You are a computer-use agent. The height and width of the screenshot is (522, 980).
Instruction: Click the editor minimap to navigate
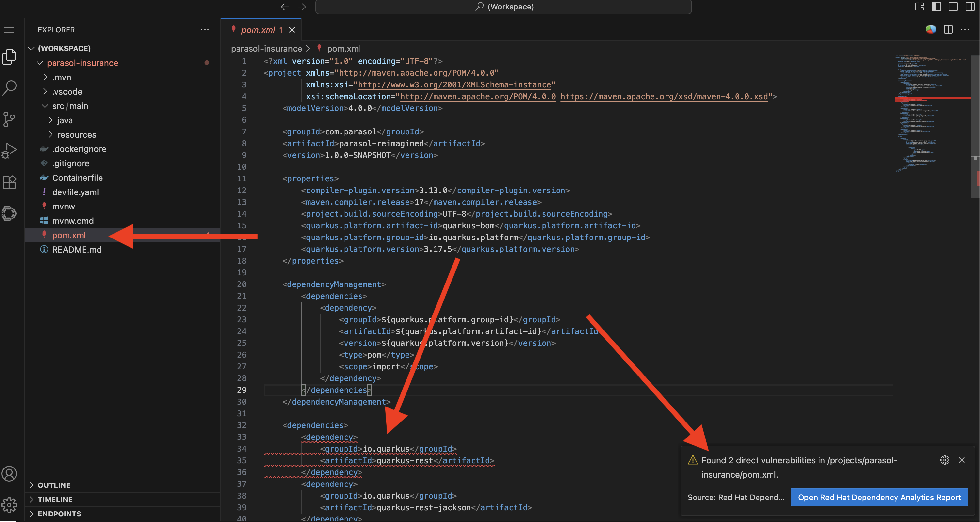tap(932, 114)
